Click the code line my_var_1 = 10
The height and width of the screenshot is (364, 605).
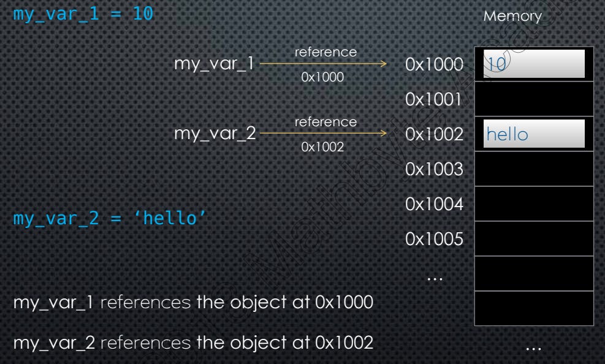click(83, 15)
